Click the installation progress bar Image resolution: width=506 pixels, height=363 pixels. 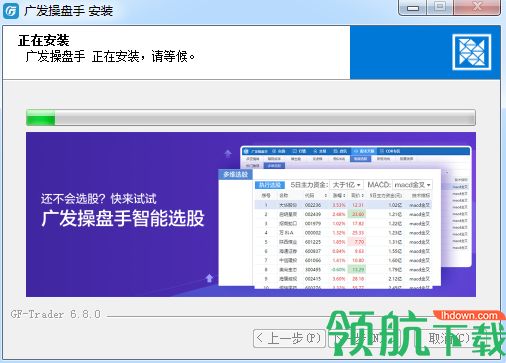coord(251,117)
